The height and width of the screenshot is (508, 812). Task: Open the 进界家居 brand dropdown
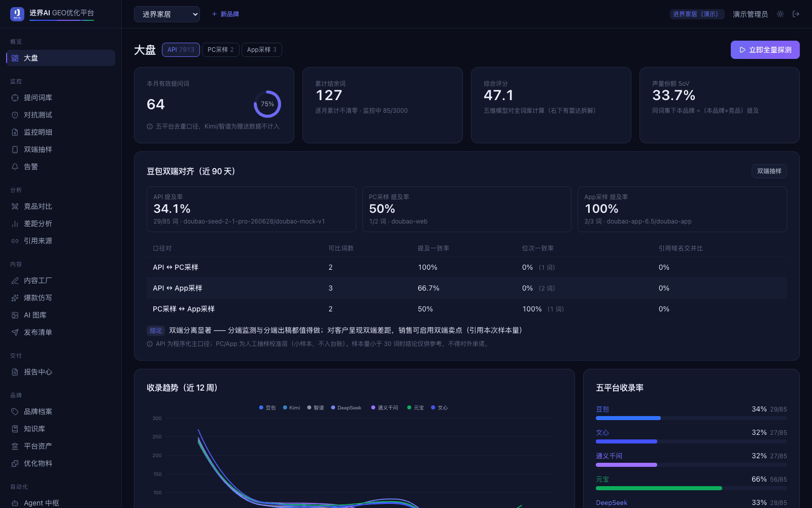(x=167, y=14)
